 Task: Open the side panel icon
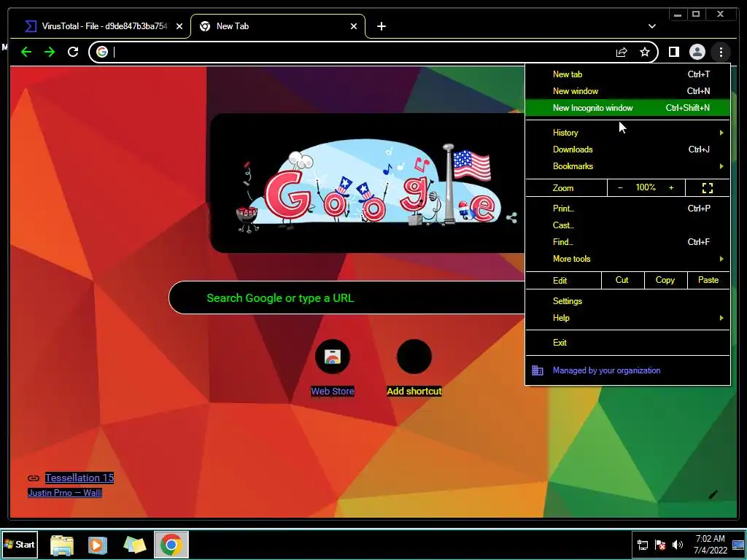pos(673,52)
